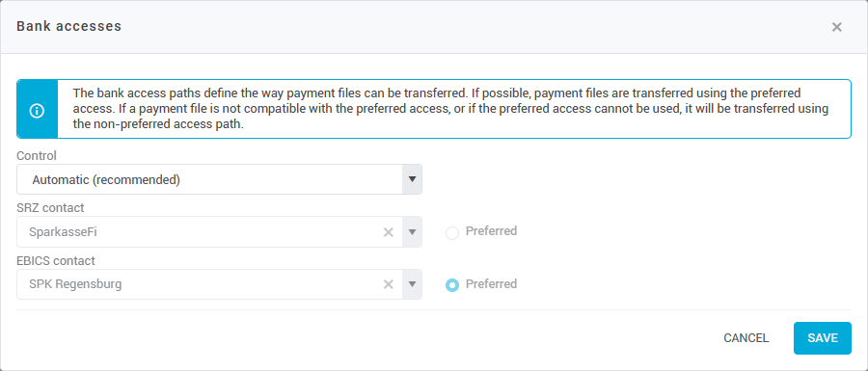Click the SparkasseFi contact field

219,231
